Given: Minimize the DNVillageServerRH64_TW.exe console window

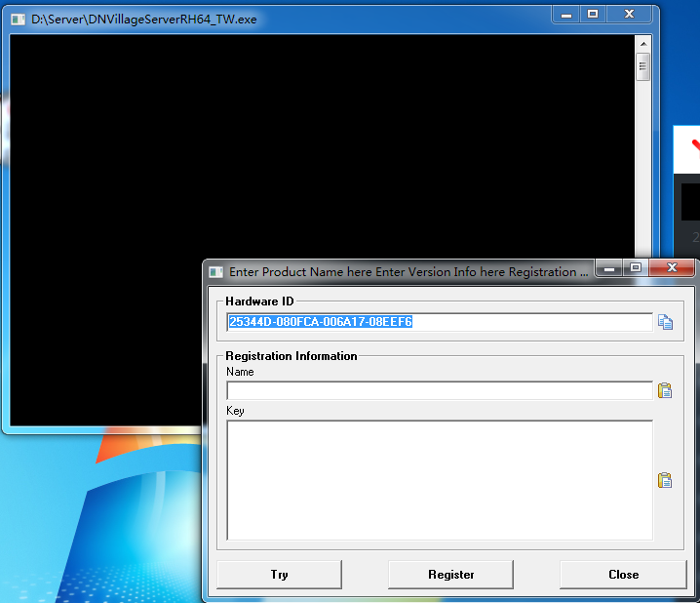Looking at the screenshot, I should tap(566, 15).
